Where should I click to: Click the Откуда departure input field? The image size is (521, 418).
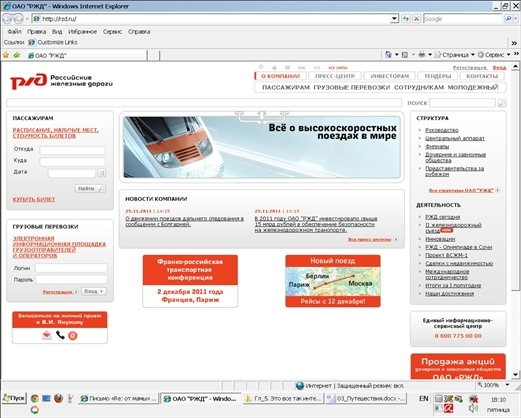[x=73, y=150]
